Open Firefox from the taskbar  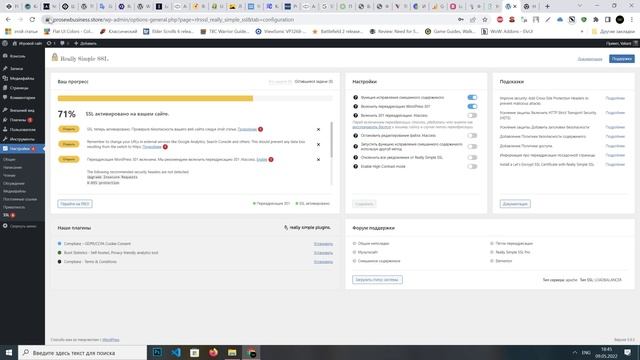[213, 353]
